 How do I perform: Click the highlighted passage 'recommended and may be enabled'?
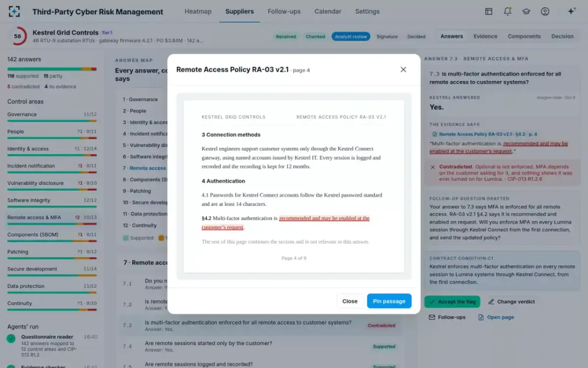click(324, 218)
